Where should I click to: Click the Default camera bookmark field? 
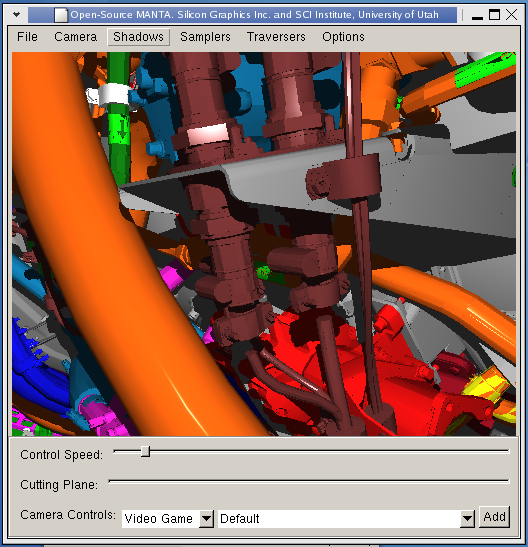pyautogui.click(x=339, y=519)
